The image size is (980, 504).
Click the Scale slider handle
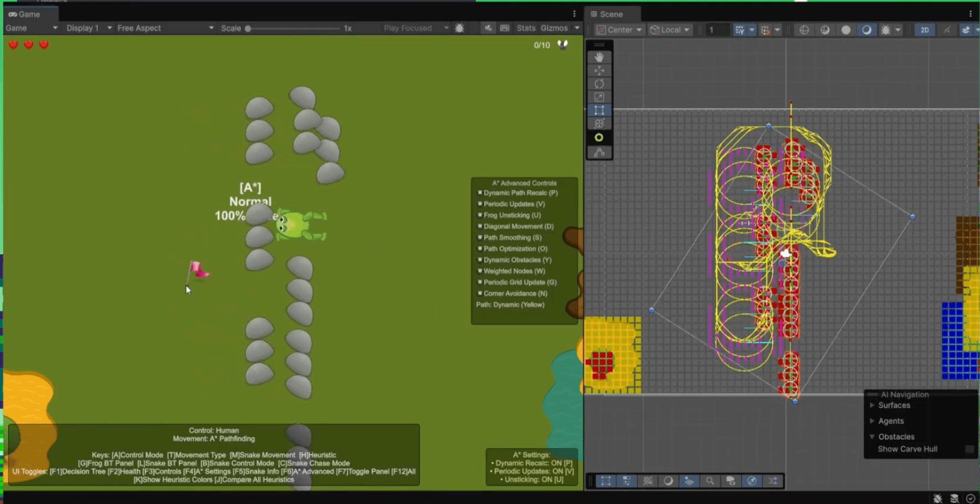click(248, 29)
